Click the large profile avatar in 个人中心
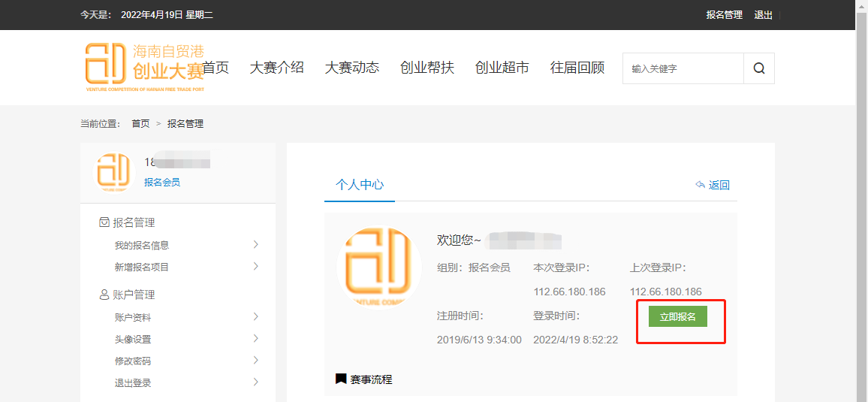The width and height of the screenshot is (868, 402). [x=378, y=267]
